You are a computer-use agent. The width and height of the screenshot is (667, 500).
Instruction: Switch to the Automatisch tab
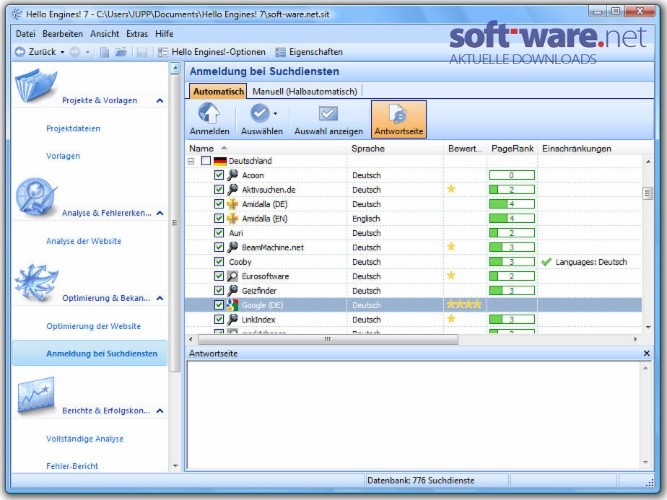[x=218, y=91]
